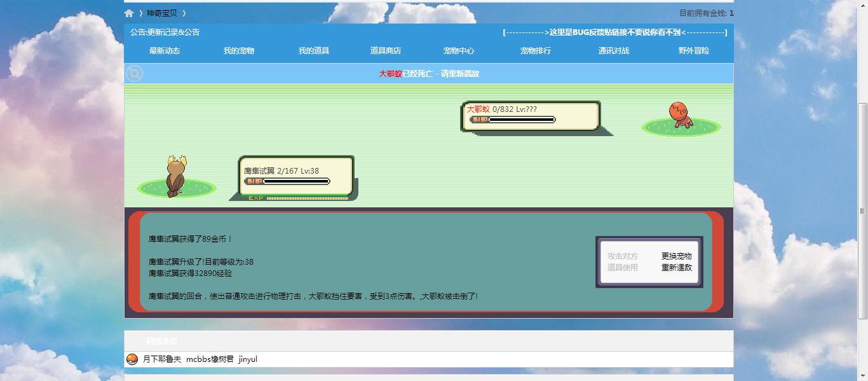This screenshot has height=381, width=868.
Task: Click the 在线会员 section header
Action: [x=162, y=342]
